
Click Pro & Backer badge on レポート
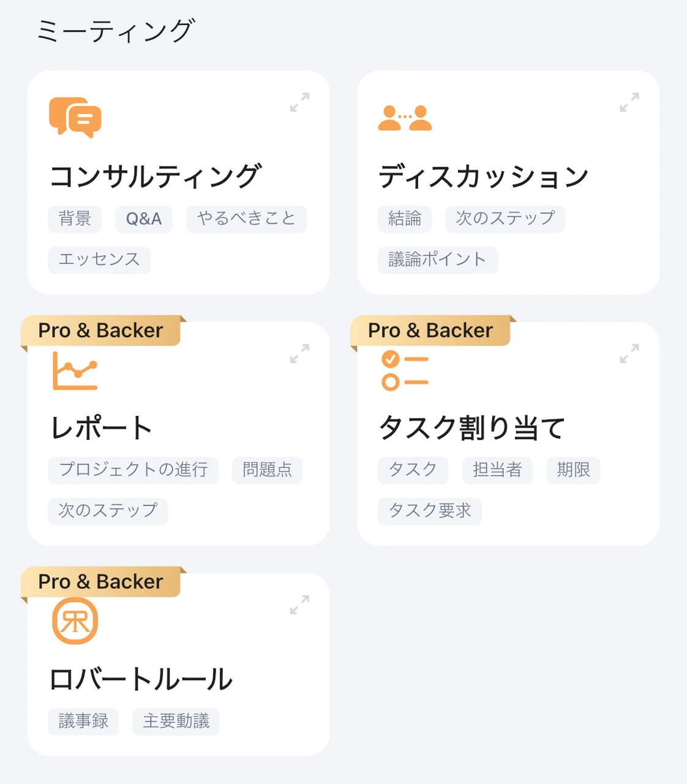[x=101, y=331]
